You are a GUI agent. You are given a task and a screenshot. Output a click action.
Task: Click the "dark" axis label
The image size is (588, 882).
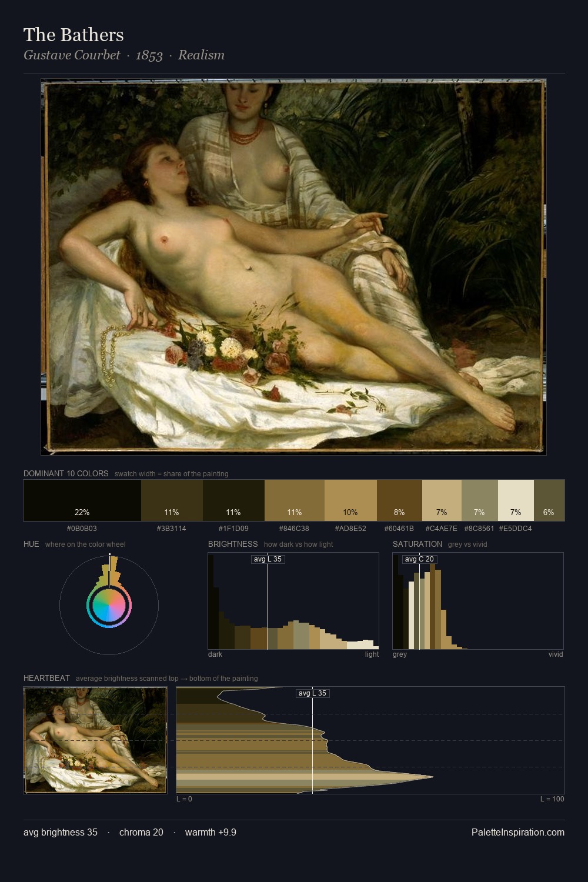(215, 654)
